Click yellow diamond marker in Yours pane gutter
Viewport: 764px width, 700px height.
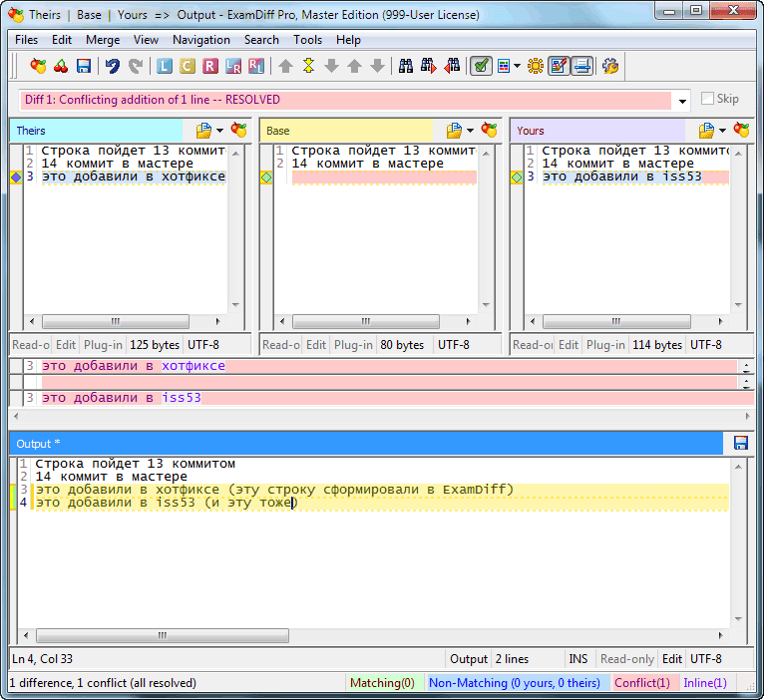pyautogui.click(x=517, y=177)
